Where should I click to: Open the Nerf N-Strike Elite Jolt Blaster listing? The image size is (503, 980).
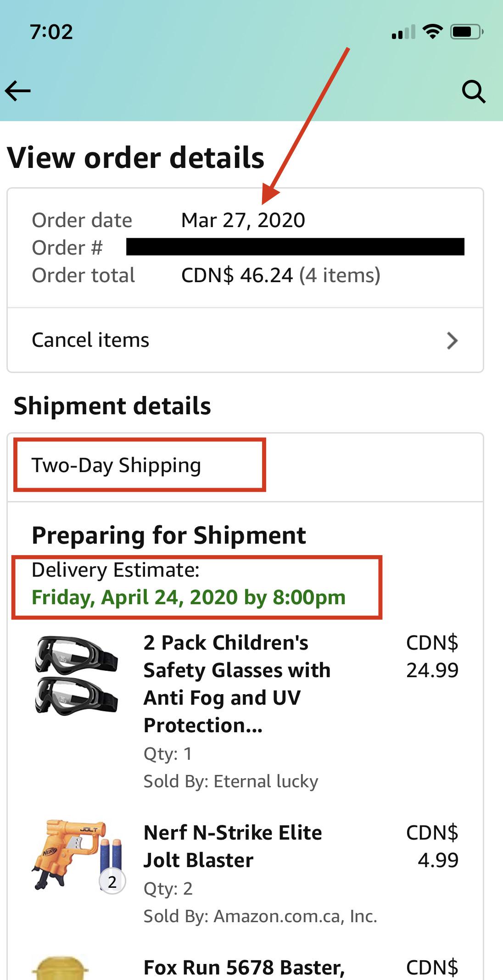pyautogui.click(x=232, y=846)
